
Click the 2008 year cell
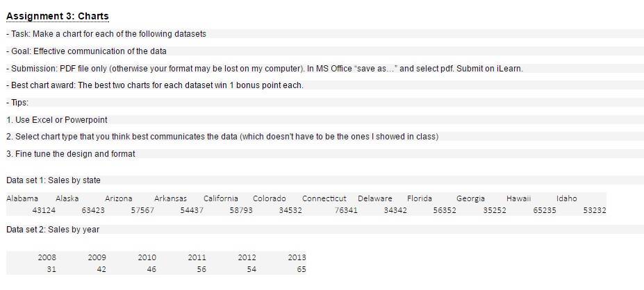pos(47,257)
